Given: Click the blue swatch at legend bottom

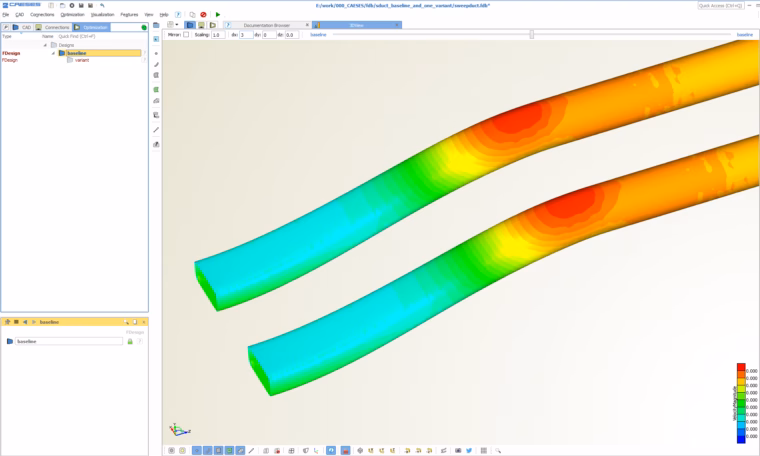Looking at the screenshot, I should 741,439.
